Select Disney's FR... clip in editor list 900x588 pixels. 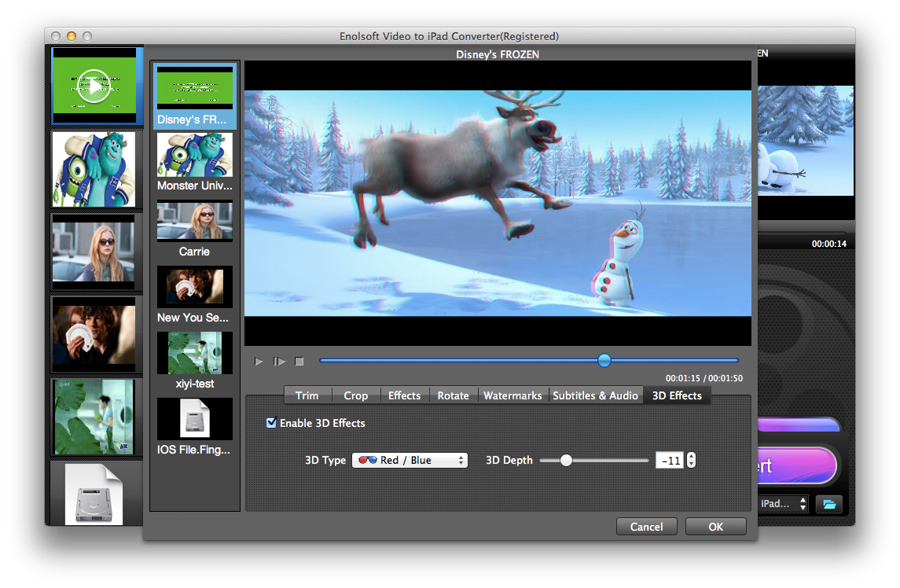tap(195, 95)
